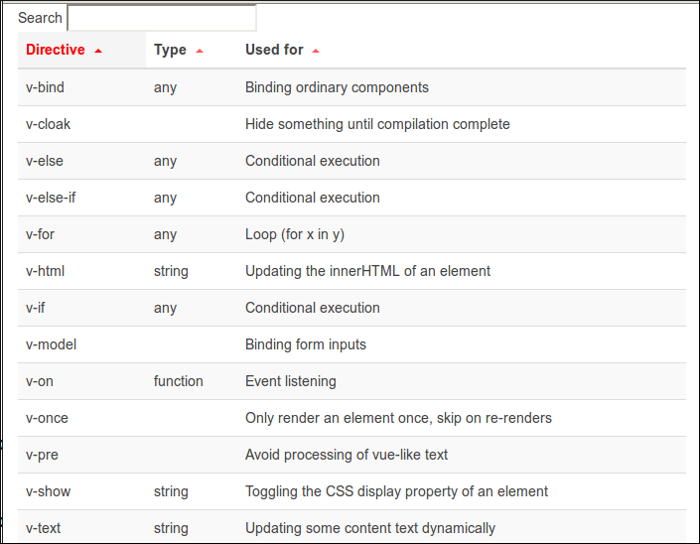Click the v-pre directive cell
Viewport: 700px width, 544px height.
[x=44, y=455]
